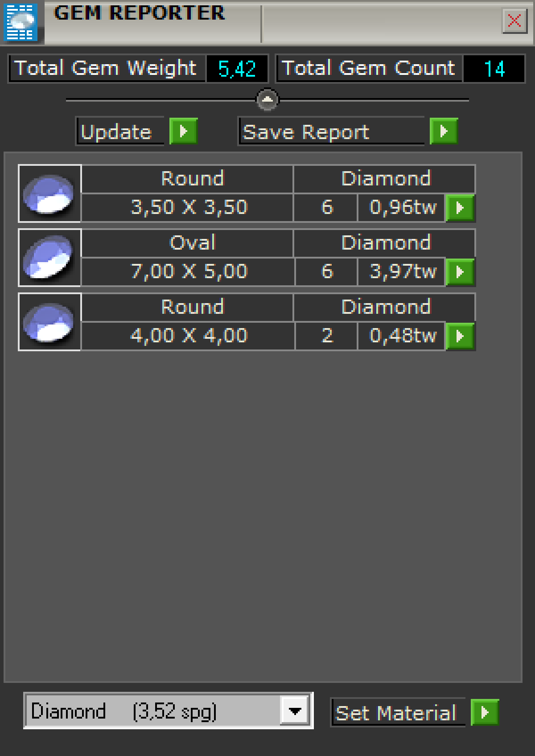
Task: Open the Diamond material dropdown arrow
Action: tap(295, 711)
